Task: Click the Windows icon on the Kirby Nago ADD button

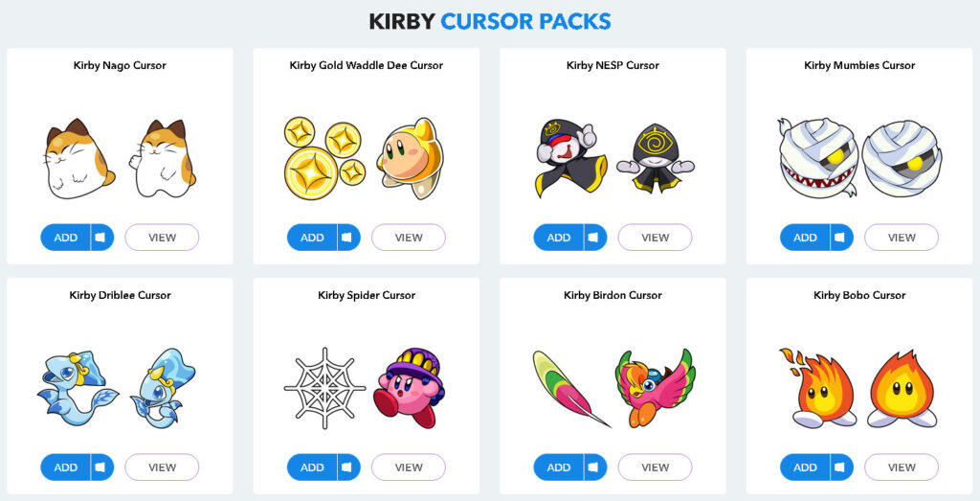Action: (x=100, y=238)
